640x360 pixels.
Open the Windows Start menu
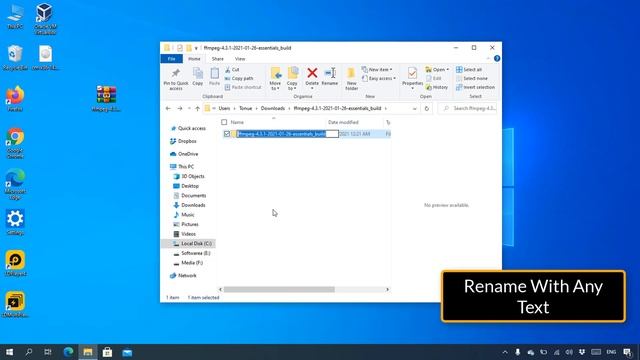(x=9, y=352)
